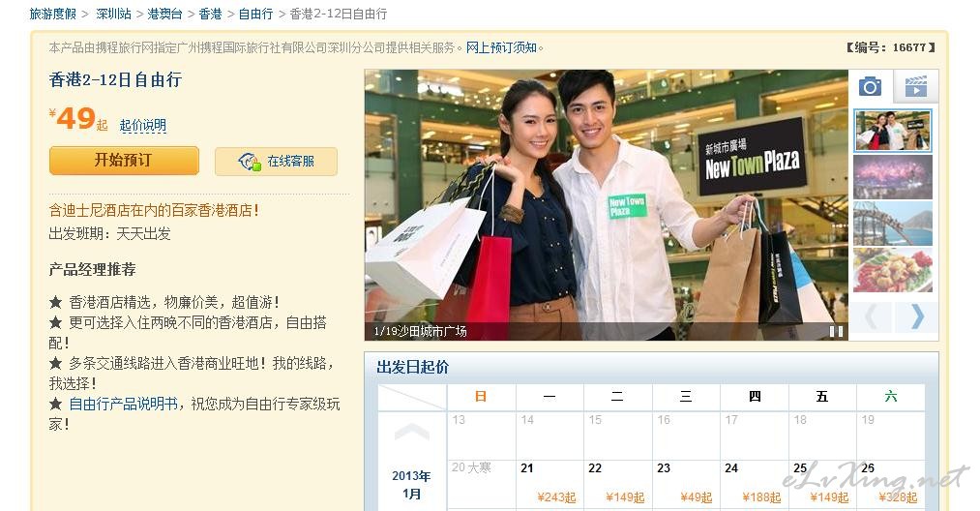Viewport: 980px width, 511px height.
Task: Select the fireworks night thumbnail
Action: click(x=893, y=177)
